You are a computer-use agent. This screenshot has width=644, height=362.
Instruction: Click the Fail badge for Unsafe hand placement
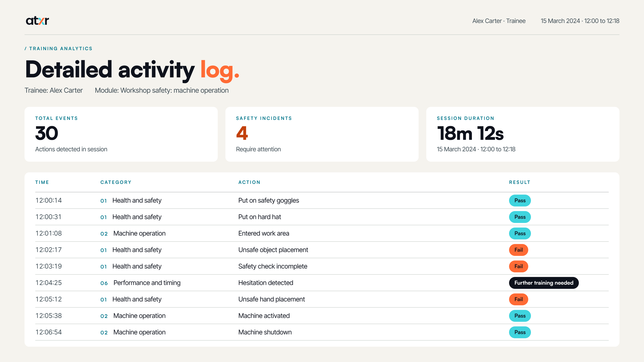pos(518,299)
